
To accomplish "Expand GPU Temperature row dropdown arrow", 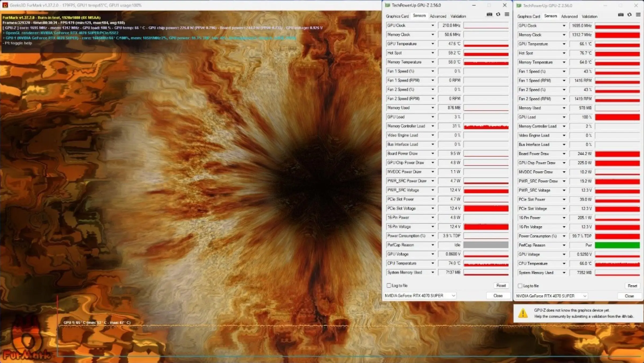I will (432, 43).
